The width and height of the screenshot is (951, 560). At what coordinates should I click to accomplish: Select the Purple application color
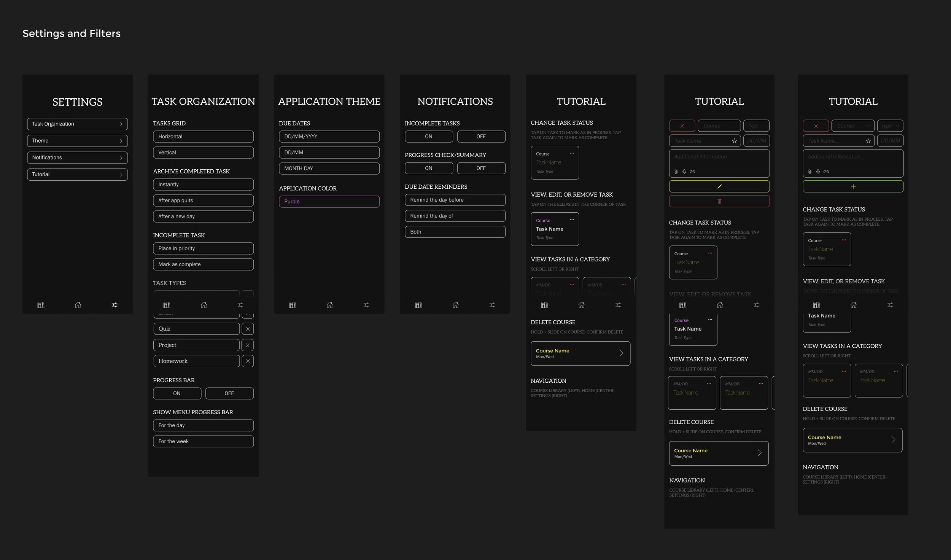[x=329, y=202]
